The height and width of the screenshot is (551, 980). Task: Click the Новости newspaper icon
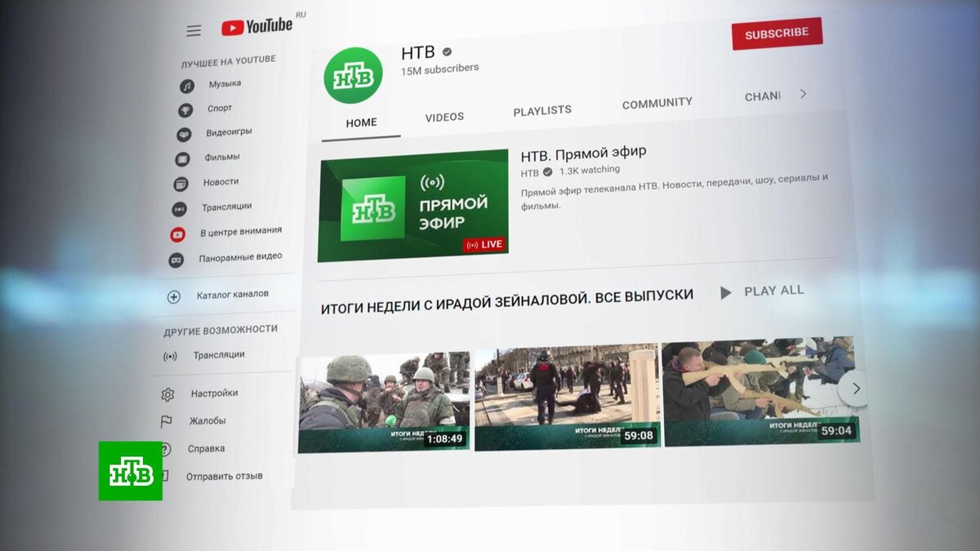point(180,184)
